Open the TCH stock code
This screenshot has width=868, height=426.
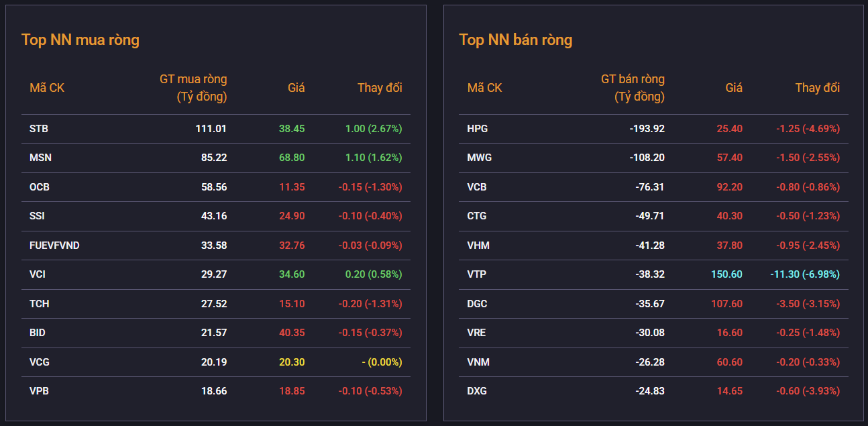coord(40,304)
